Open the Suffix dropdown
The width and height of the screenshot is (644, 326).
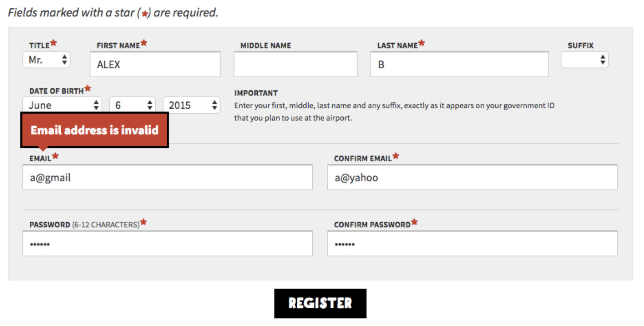[585, 60]
